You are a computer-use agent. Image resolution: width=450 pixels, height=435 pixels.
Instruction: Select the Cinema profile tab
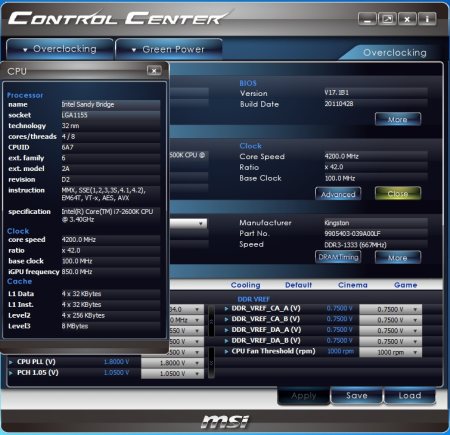click(353, 285)
